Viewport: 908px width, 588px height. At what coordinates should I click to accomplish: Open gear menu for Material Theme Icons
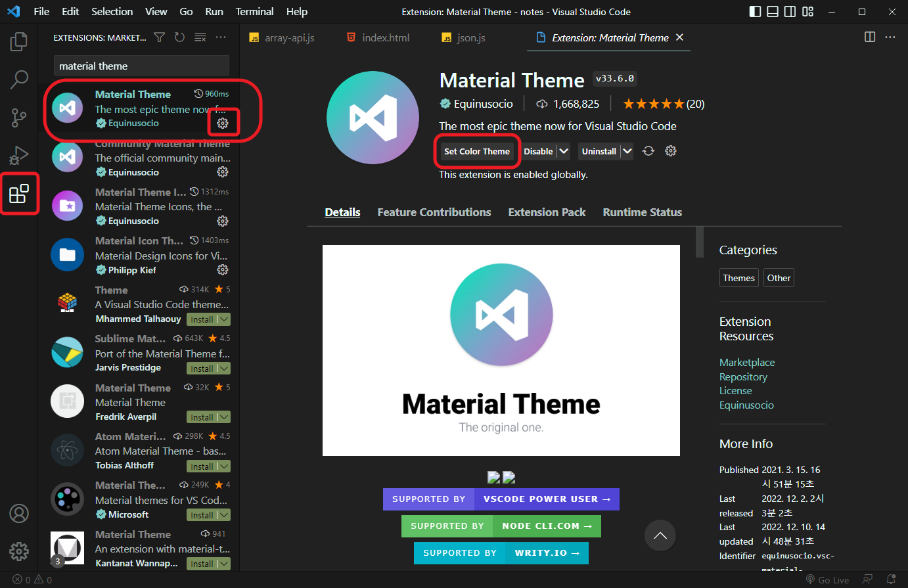pyautogui.click(x=223, y=221)
